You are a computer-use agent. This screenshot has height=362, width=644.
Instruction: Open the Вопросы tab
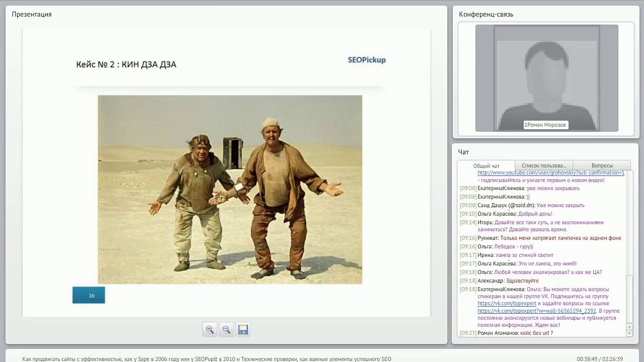click(x=602, y=165)
